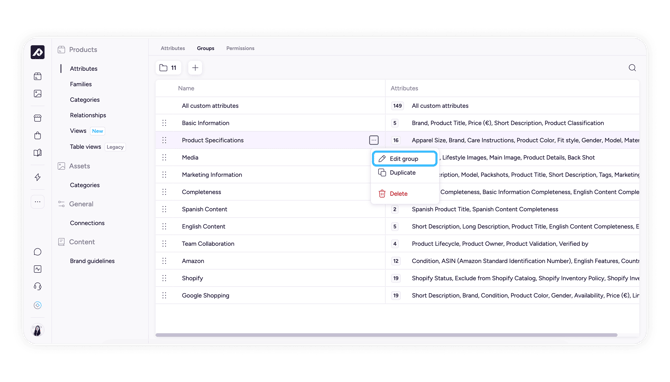Click the 149 attribute count badge
Viewport: 670px width, 382px height.
(x=397, y=106)
